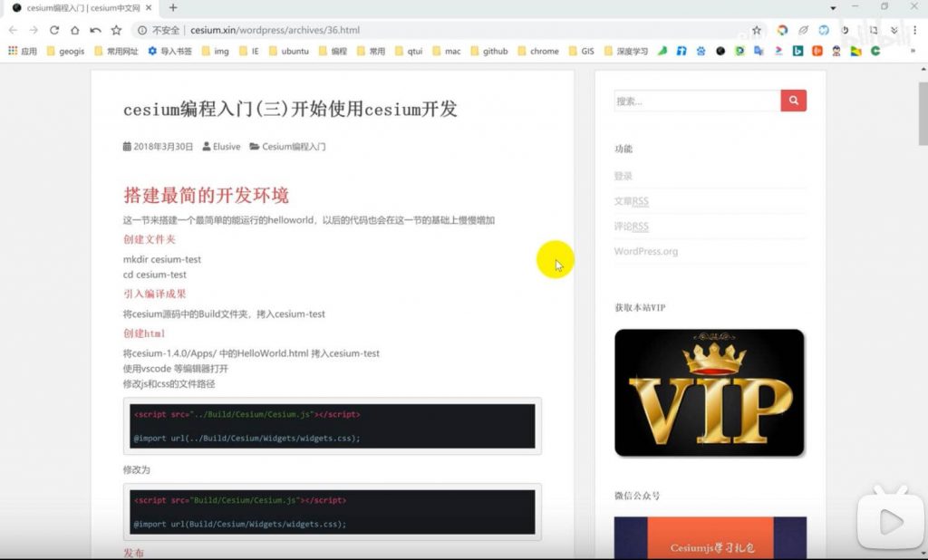This screenshot has height=560, width=928.
Task: Open a new browser tab
Action: click(x=173, y=7)
